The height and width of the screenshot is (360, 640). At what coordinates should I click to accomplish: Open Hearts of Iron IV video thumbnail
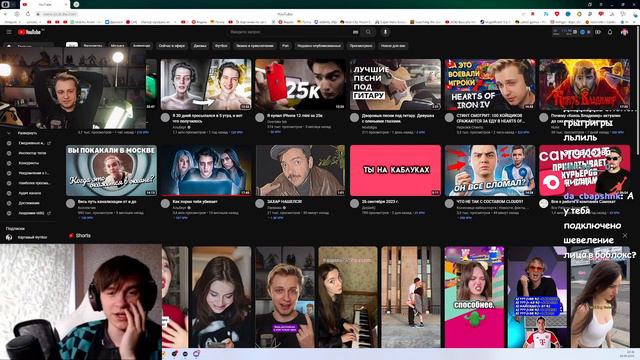click(490, 84)
